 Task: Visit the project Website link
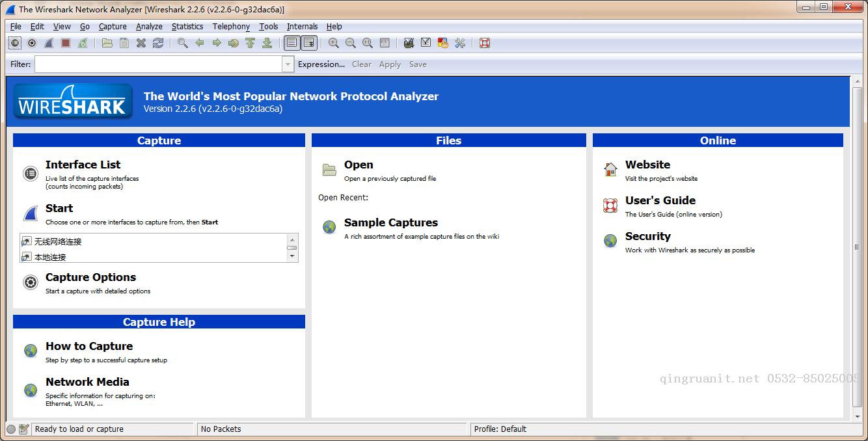647,165
